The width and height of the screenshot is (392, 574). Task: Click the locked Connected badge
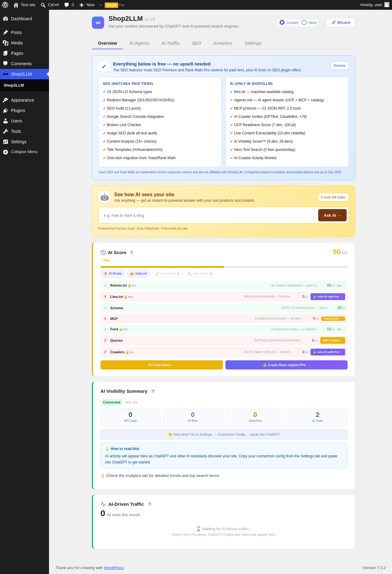point(167,274)
